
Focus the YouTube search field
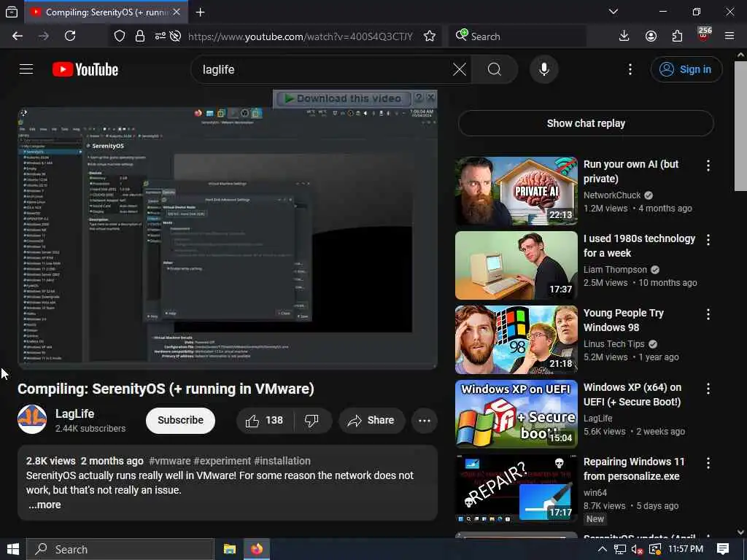pyautogui.click(x=324, y=69)
